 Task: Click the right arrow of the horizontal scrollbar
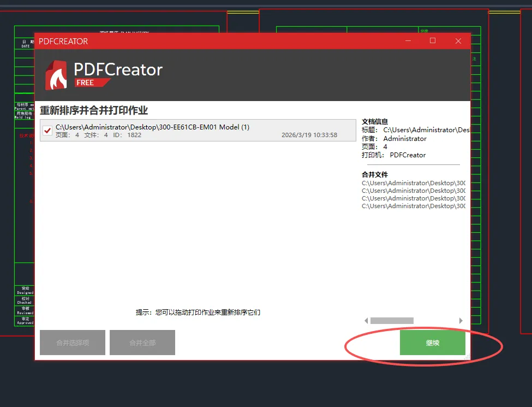point(461,321)
